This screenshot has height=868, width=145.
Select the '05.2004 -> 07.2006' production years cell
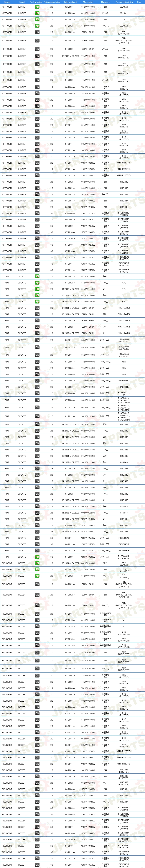click(x=70, y=532)
